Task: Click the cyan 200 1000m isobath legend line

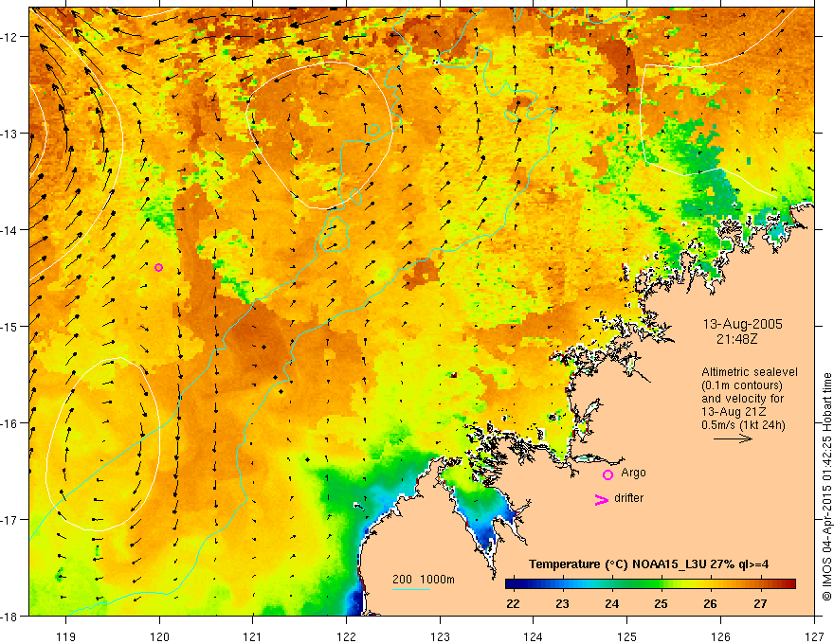Action: pyautogui.click(x=411, y=589)
